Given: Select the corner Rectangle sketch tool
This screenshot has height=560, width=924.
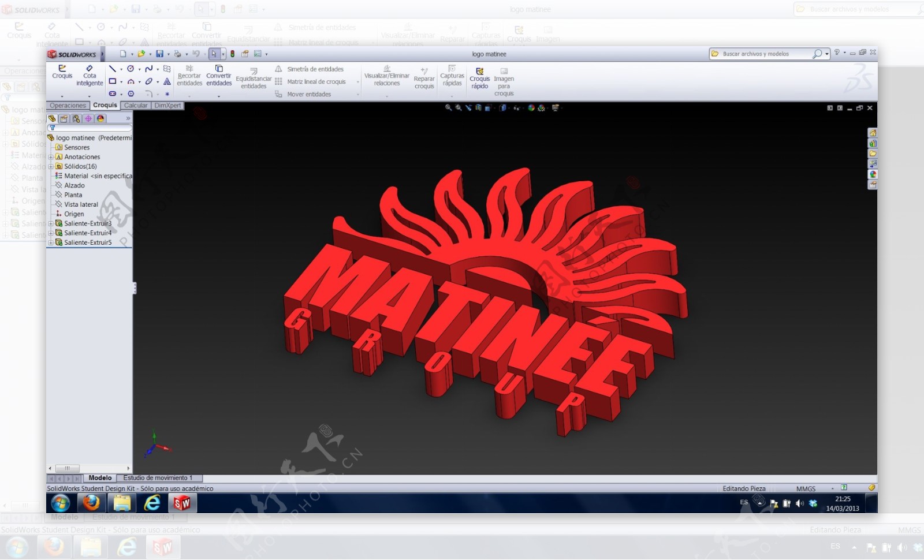Looking at the screenshot, I should 113,81.
